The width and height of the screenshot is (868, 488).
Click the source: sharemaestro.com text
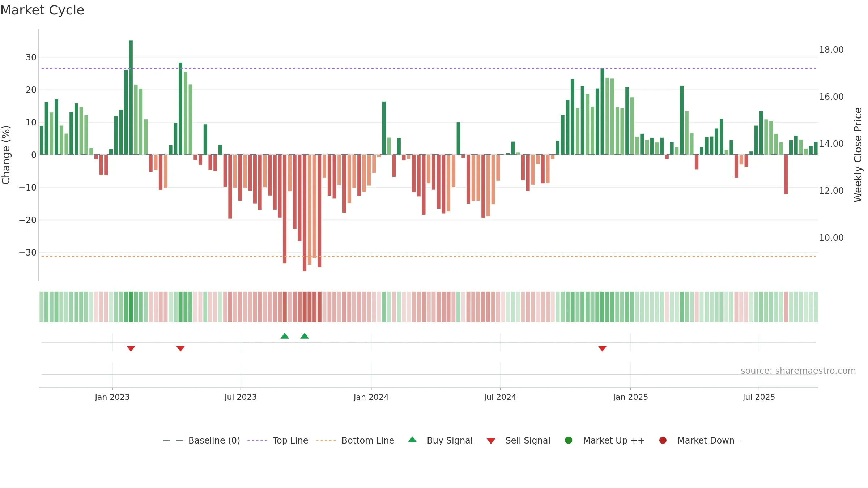tap(798, 371)
